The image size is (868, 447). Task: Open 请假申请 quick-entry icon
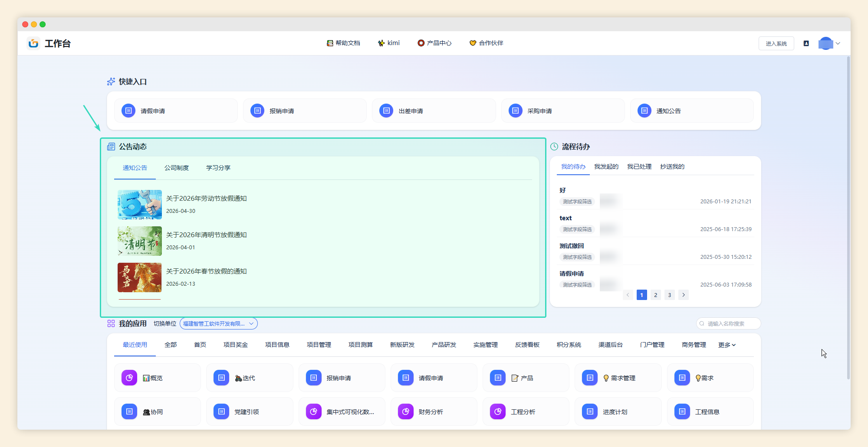click(x=128, y=111)
